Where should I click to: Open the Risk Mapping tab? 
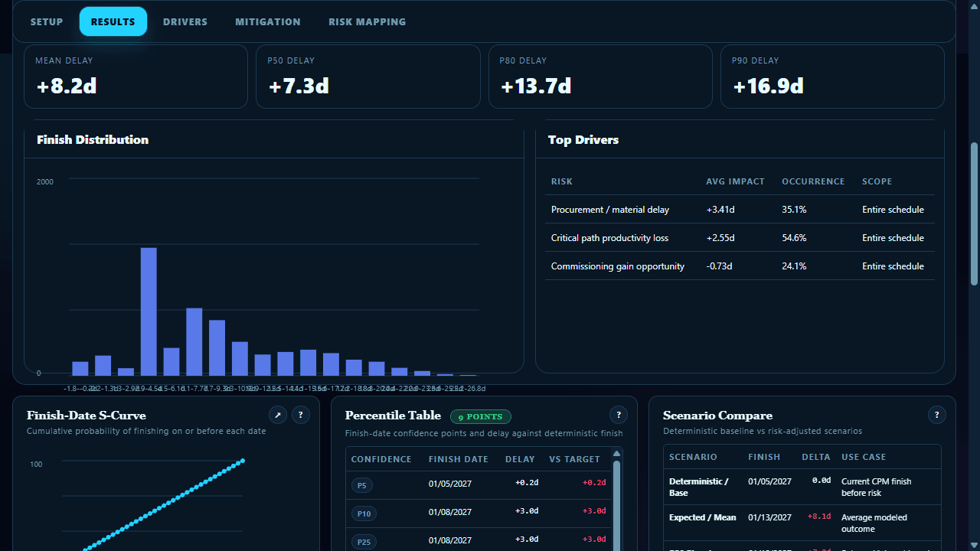(367, 21)
